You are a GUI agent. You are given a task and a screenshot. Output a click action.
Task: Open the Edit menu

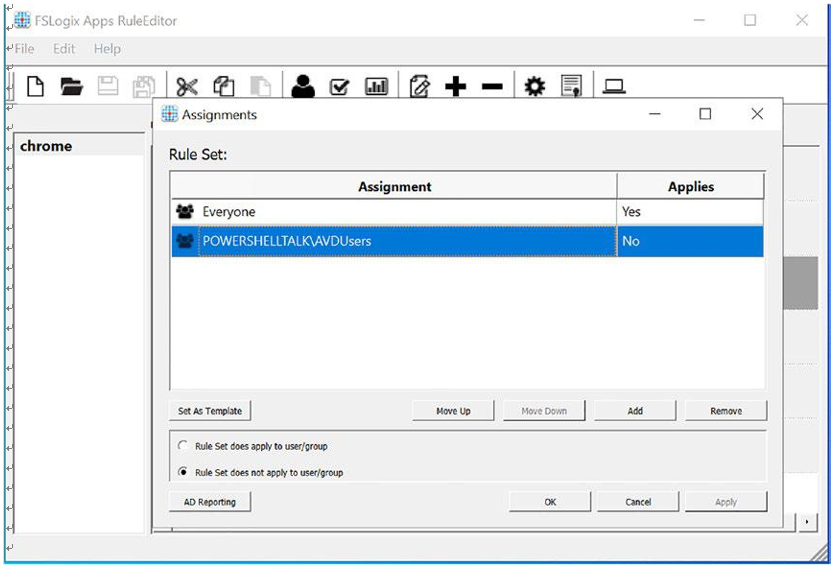coord(64,49)
